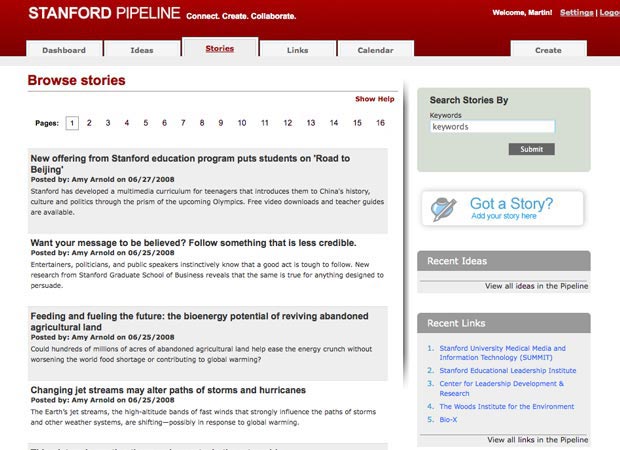Click Got a Story? heading link
The image size is (620, 450).
coord(511,204)
